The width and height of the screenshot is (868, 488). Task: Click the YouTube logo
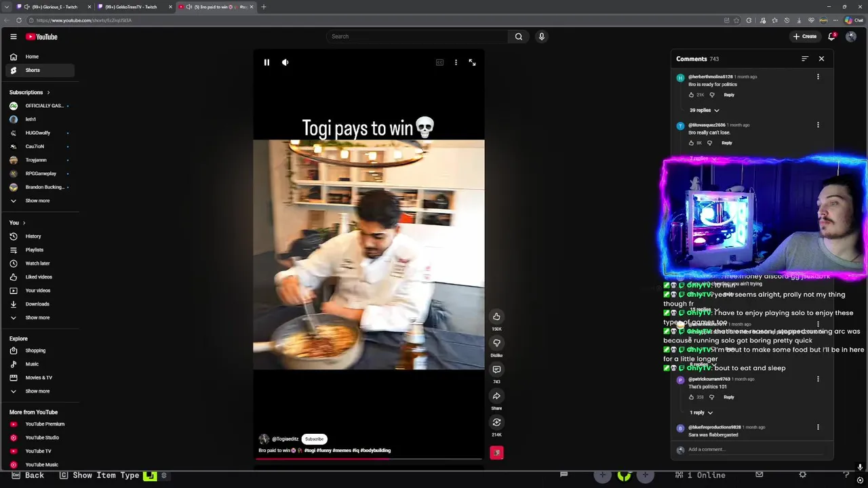coord(41,37)
